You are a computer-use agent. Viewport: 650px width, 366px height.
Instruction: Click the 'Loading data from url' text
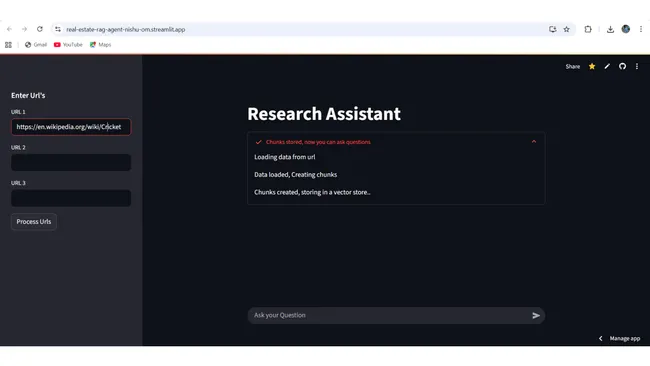pos(284,157)
